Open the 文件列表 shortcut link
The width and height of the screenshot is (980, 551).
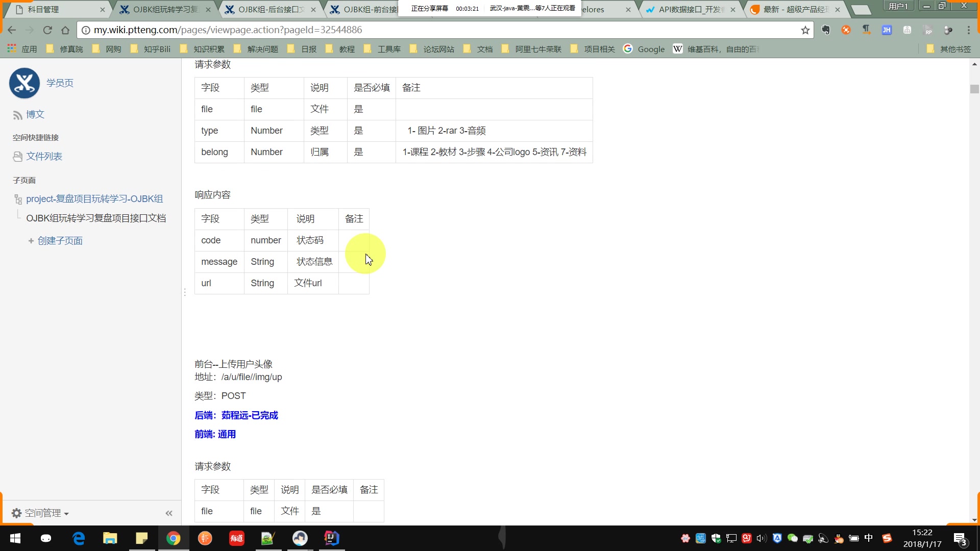tap(44, 157)
